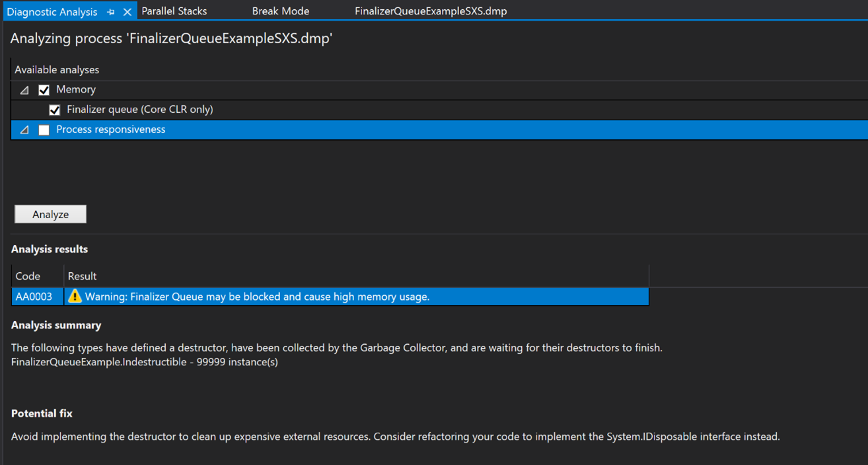The image size is (868, 465).
Task: Click the Analyze button
Action: click(x=50, y=213)
